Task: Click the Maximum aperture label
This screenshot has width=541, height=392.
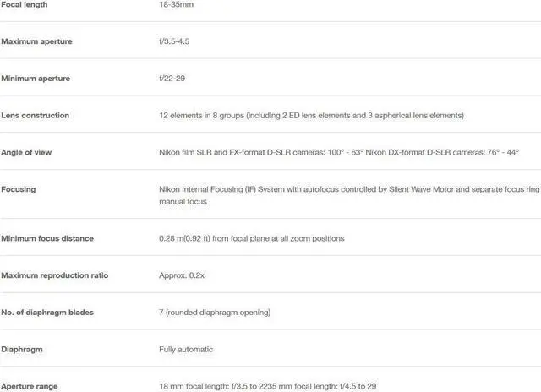Action: (36, 41)
